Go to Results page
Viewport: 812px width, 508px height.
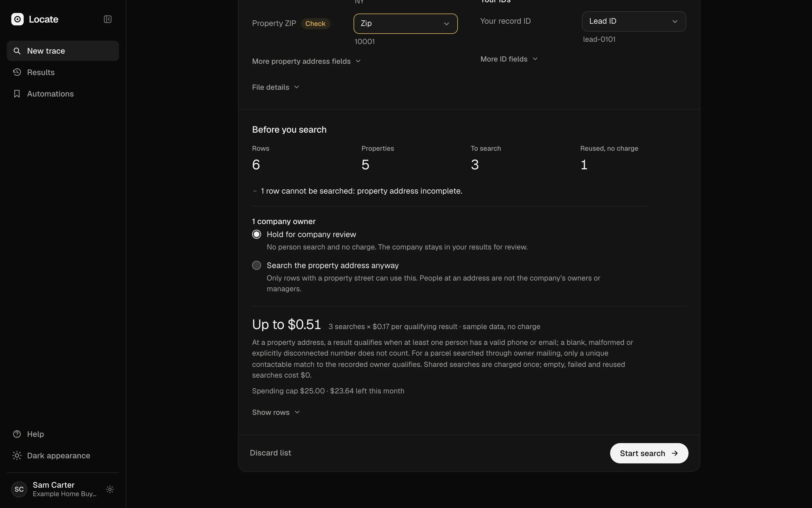tap(63, 72)
